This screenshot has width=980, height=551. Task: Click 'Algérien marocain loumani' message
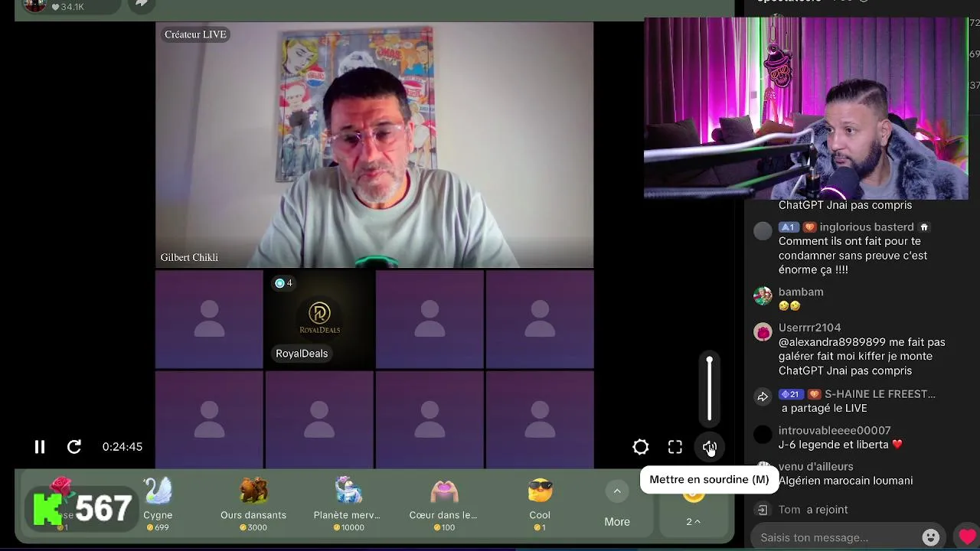click(x=845, y=481)
